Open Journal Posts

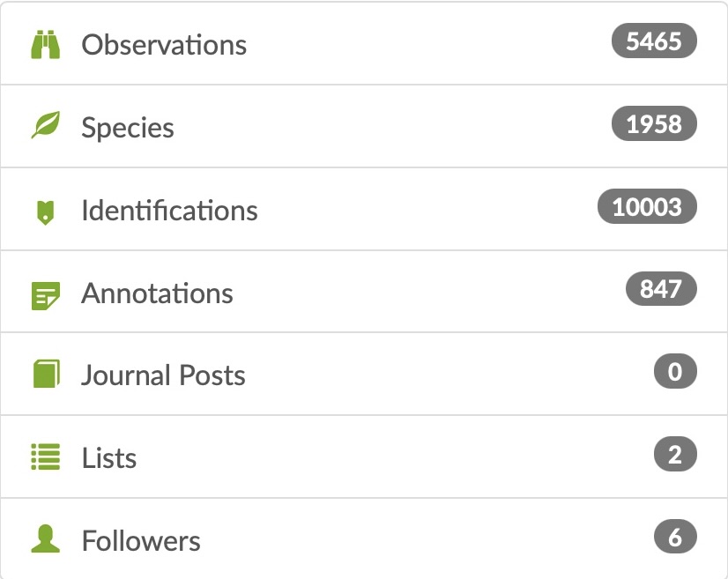(163, 375)
